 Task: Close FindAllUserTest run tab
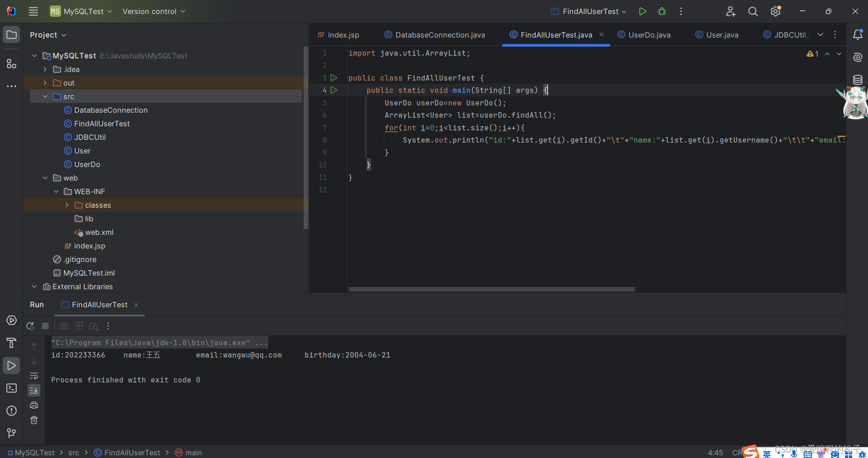tap(136, 305)
